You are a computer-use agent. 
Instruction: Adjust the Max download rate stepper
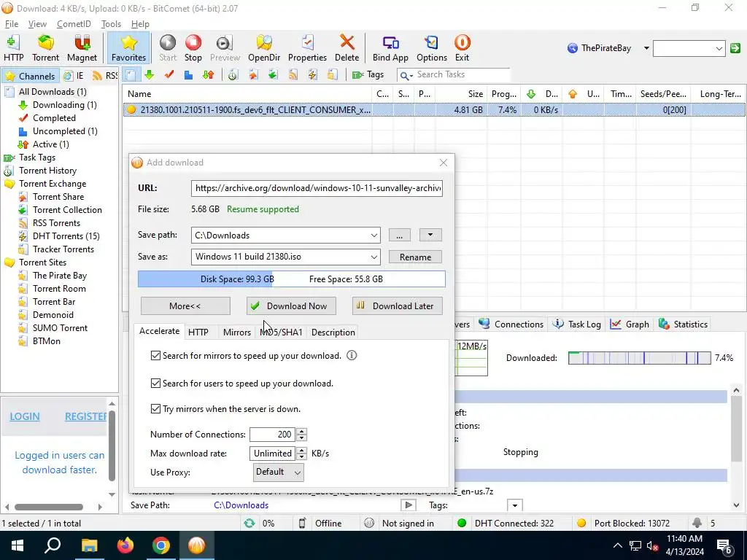(301, 454)
